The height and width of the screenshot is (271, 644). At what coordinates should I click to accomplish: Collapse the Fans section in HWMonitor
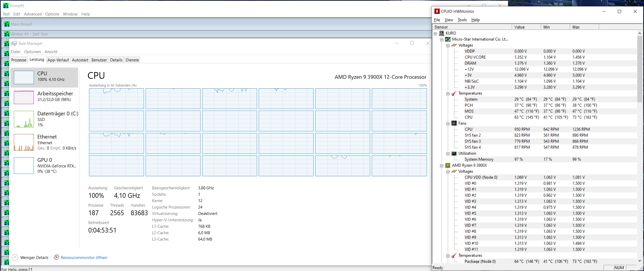pos(448,123)
